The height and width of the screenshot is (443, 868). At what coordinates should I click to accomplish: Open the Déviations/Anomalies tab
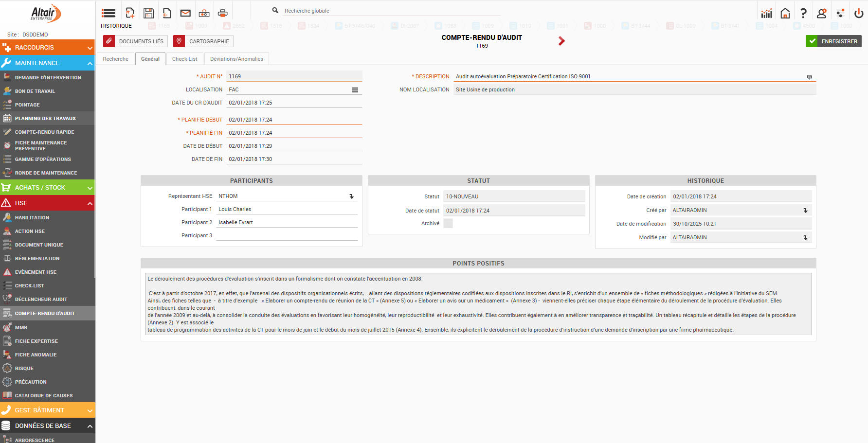(236, 59)
